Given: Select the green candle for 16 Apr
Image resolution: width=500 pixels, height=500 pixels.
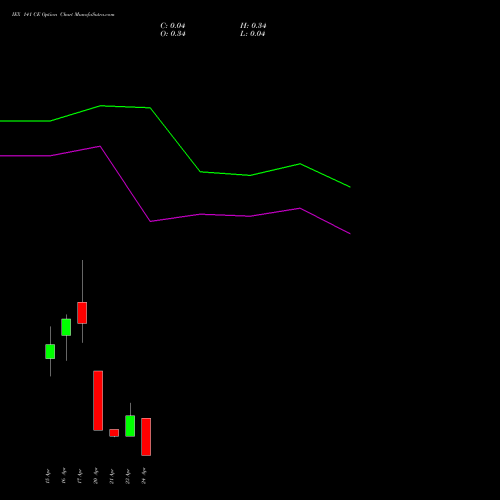Looking at the screenshot, I should click(x=66, y=327).
